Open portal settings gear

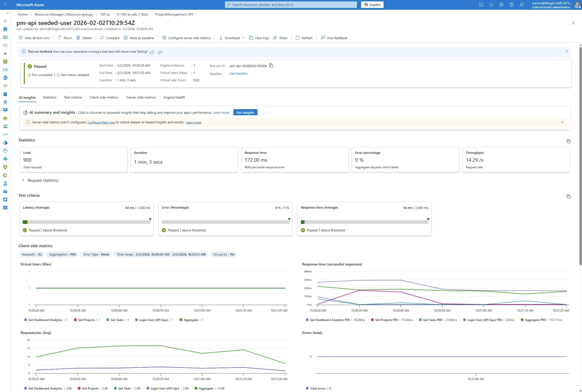coord(501,5)
